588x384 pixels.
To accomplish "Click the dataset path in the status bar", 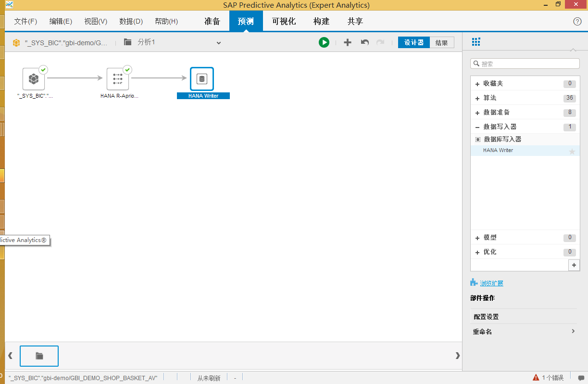I will click(x=83, y=378).
